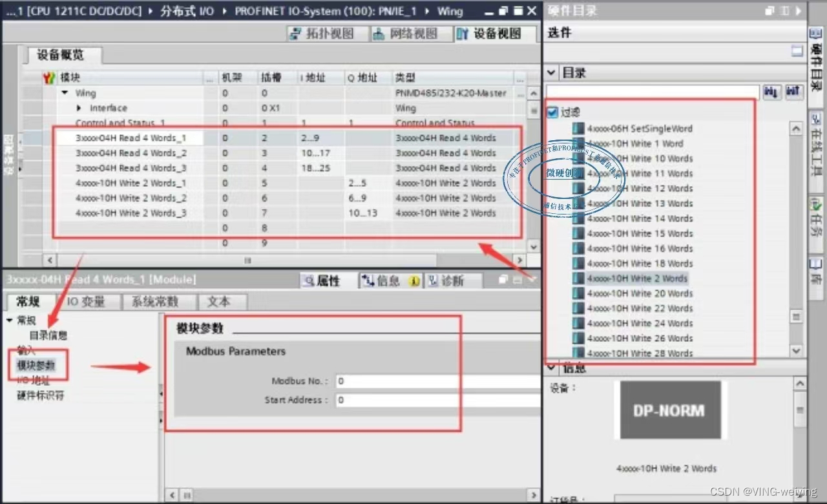The image size is (827, 504).
Task: Select 4xxxx-10H Write 28 Words in catalog
Action: 640,353
